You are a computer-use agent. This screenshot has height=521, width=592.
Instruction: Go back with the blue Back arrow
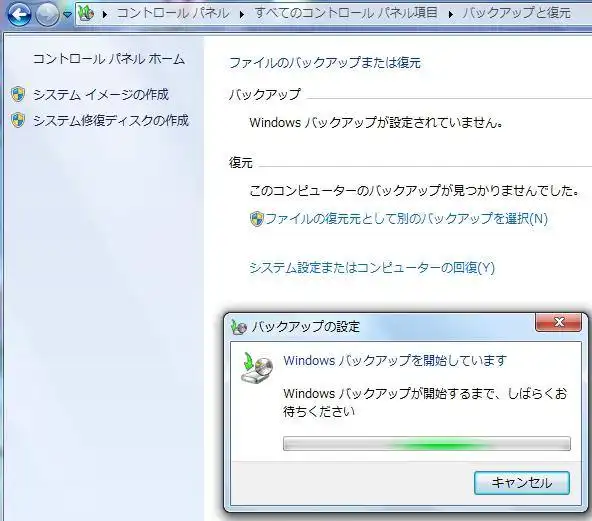click(19, 14)
